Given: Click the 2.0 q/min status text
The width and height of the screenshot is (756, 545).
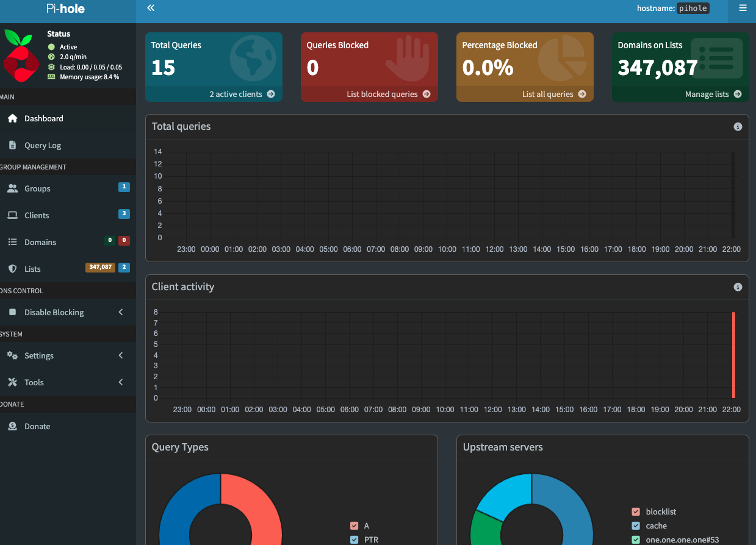Looking at the screenshot, I should (x=73, y=57).
